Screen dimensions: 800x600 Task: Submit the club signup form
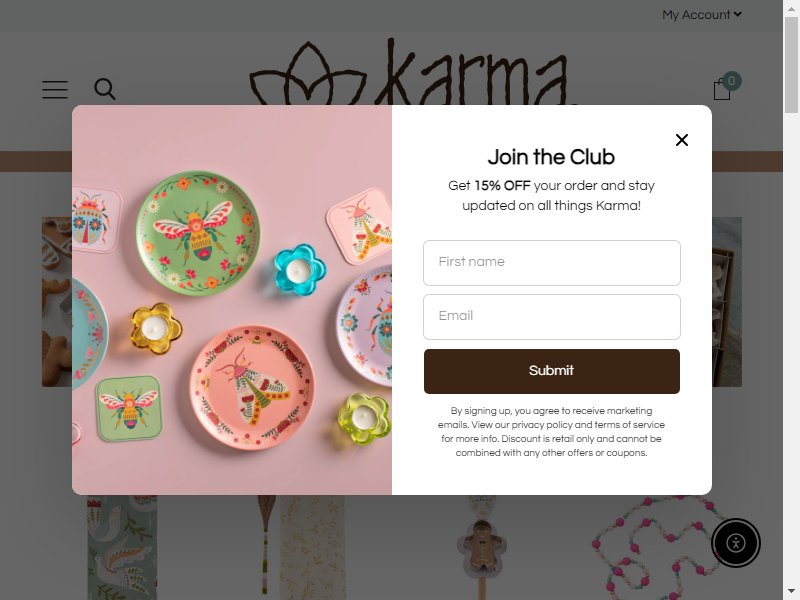pos(552,371)
